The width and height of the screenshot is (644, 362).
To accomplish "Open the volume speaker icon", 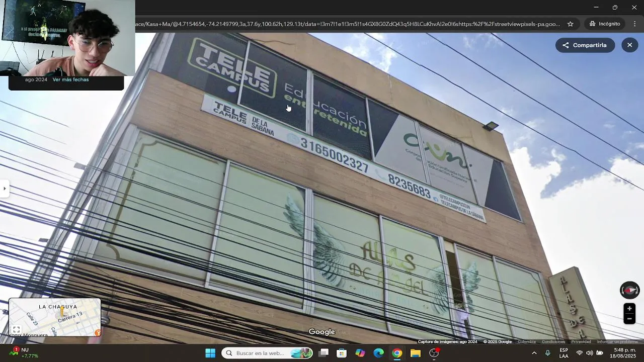I will 589,353.
